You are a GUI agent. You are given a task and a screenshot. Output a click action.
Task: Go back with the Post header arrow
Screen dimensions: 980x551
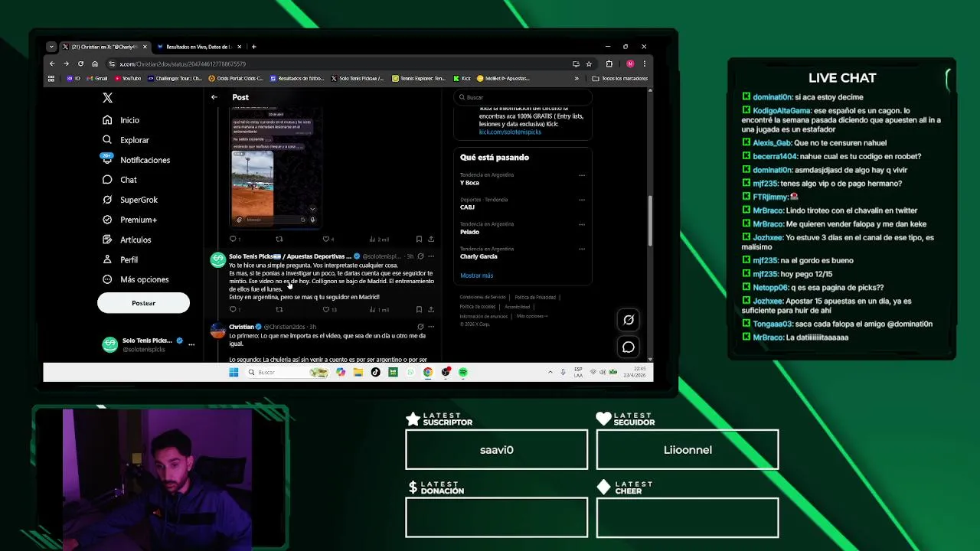(214, 97)
